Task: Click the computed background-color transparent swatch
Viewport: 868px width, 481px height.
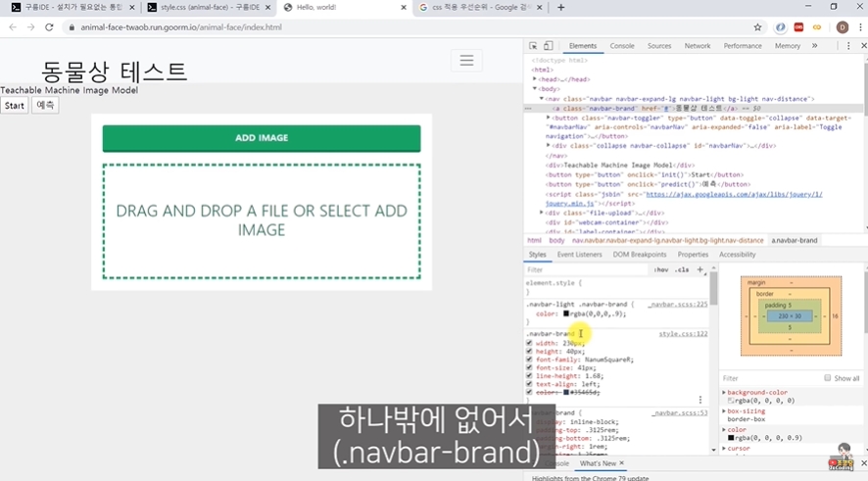Action: [731, 401]
